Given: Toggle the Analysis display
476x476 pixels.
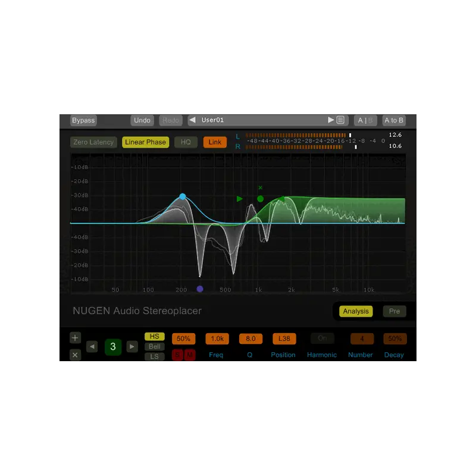Looking at the screenshot, I should pyautogui.click(x=356, y=311).
